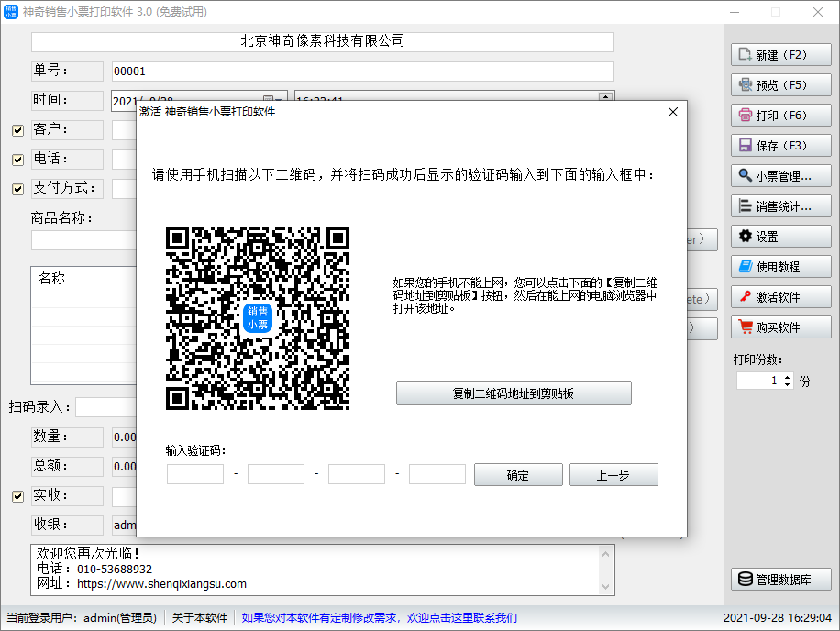
Task: Click the 扫码录入 input field
Action: (106, 407)
